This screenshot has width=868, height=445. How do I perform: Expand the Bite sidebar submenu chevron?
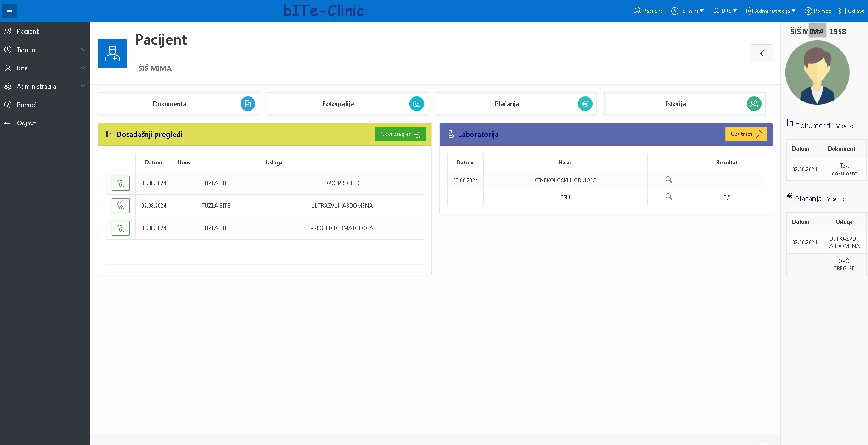[83, 68]
